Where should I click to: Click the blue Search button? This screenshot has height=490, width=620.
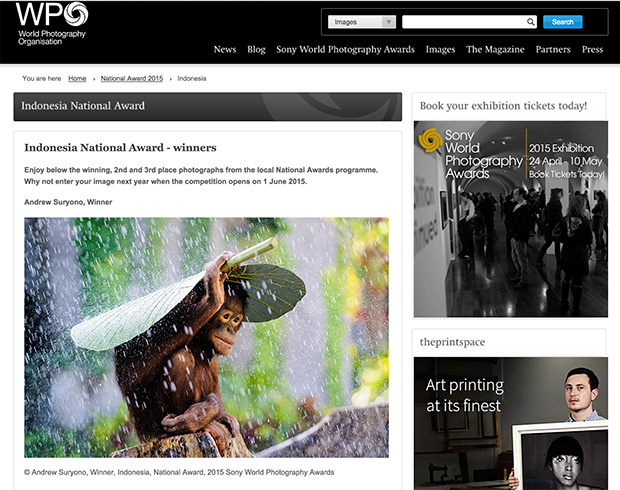pyautogui.click(x=562, y=22)
